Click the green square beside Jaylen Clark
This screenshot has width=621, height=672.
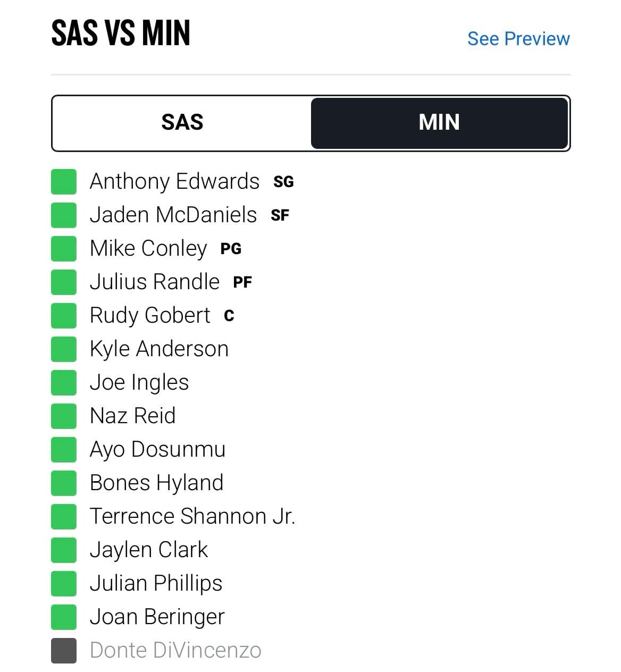64,550
